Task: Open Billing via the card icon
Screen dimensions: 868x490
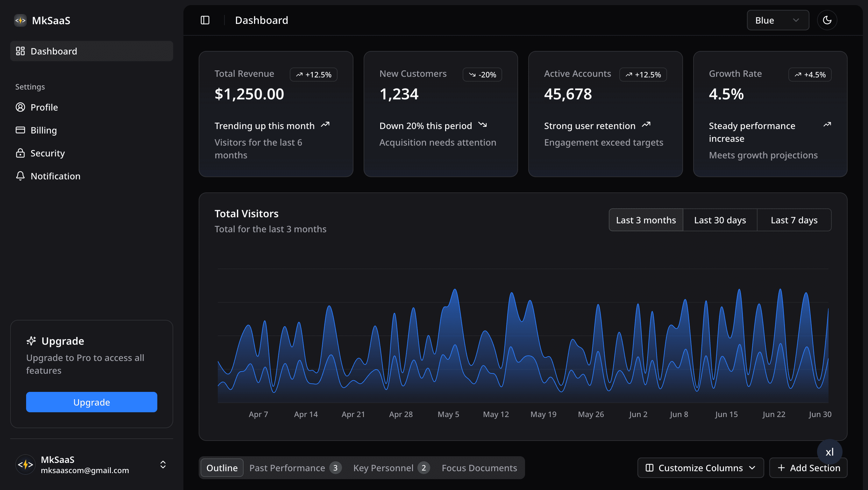Action: (x=20, y=130)
